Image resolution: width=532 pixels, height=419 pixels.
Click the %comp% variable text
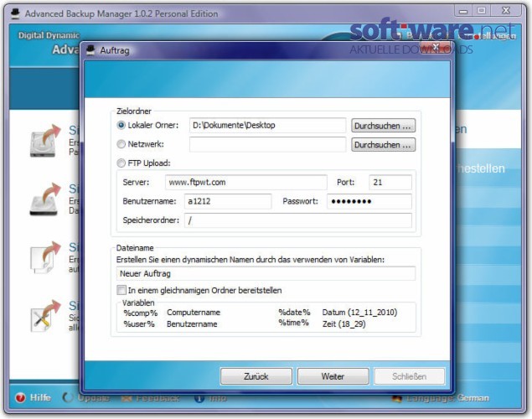click(x=141, y=313)
